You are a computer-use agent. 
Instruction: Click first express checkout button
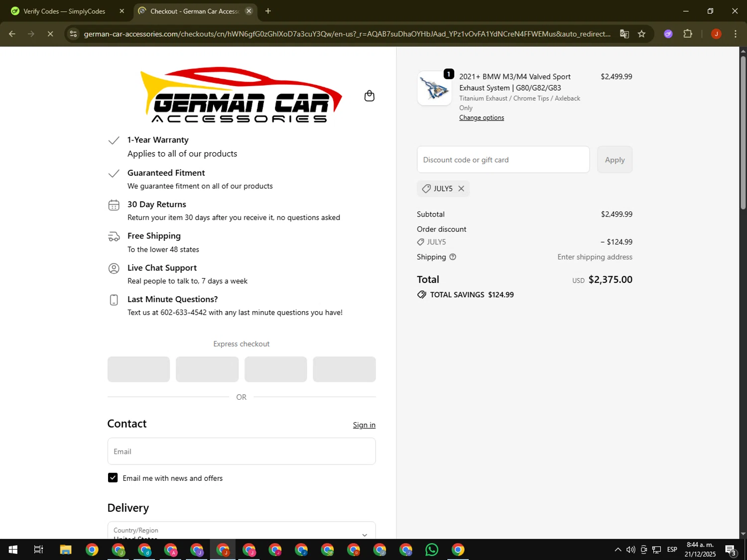pyautogui.click(x=138, y=369)
